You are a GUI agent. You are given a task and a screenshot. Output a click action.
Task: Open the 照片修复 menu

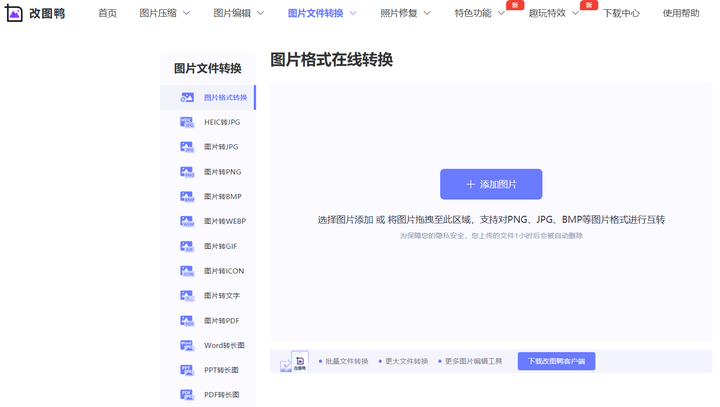point(399,13)
